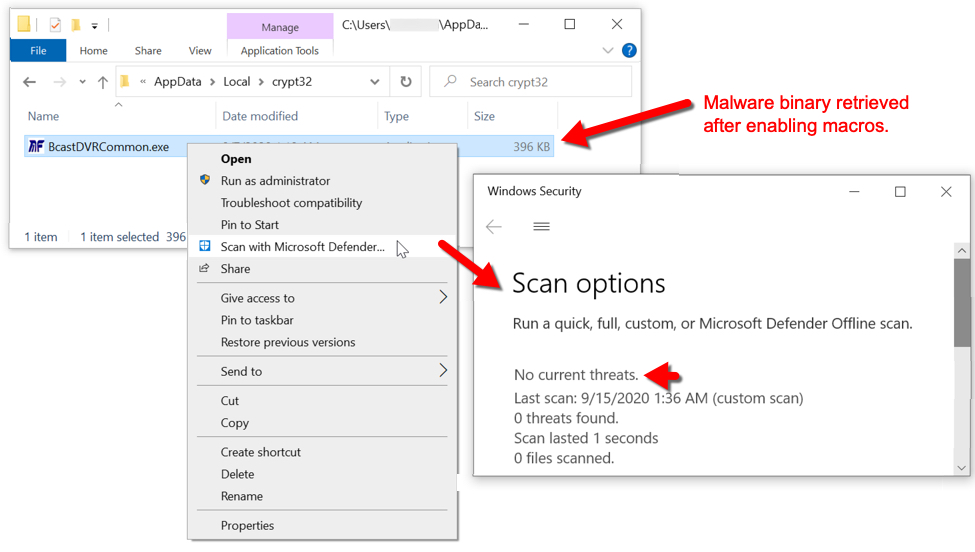The width and height of the screenshot is (975, 552).
Task: Click the Properties checkmark quick-access icon
Action: 55,25
